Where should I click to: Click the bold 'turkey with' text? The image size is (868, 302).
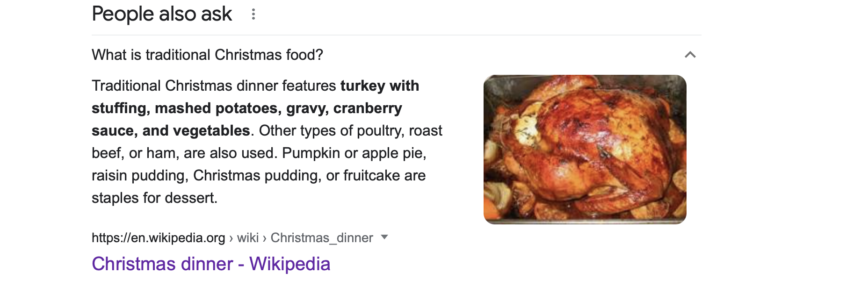click(x=380, y=86)
